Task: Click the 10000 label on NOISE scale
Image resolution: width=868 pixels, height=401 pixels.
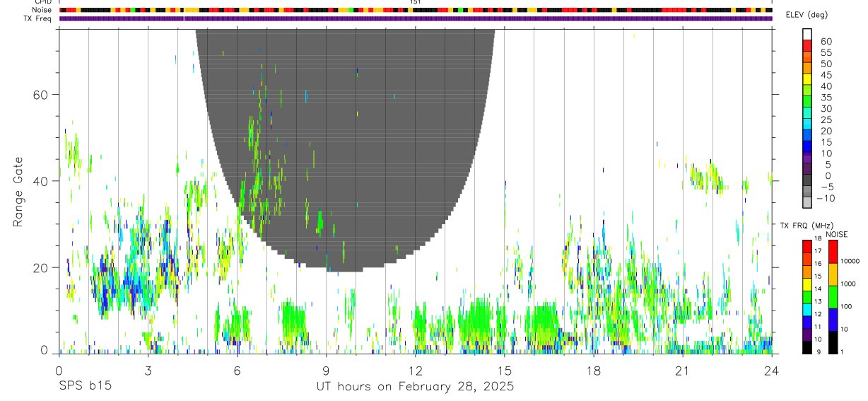Action: (849, 261)
